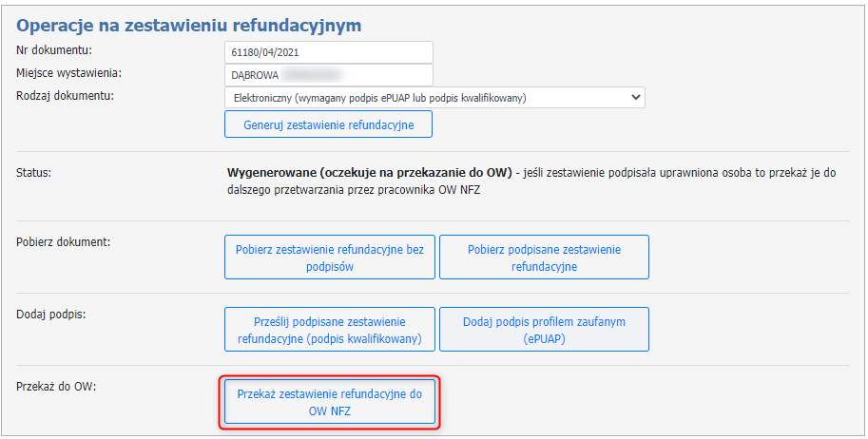Viewport: 868px width, 439px height.
Task: Click Pobierz zestawienie refundacyjne bez podpisów
Action: 329,258
